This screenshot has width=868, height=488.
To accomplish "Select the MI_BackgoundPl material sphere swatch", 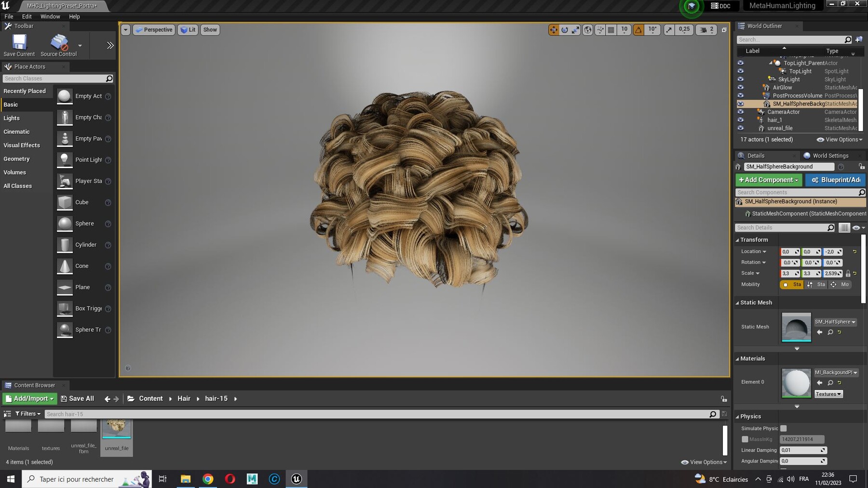I will coord(796,382).
